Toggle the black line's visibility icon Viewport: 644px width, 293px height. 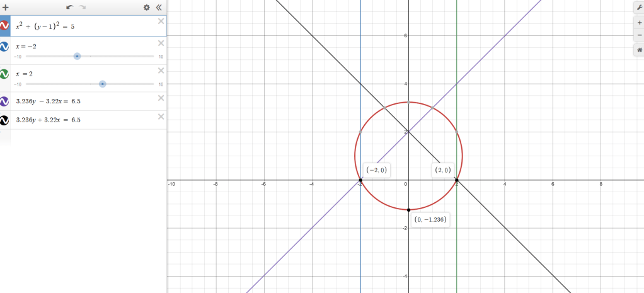(x=5, y=120)
